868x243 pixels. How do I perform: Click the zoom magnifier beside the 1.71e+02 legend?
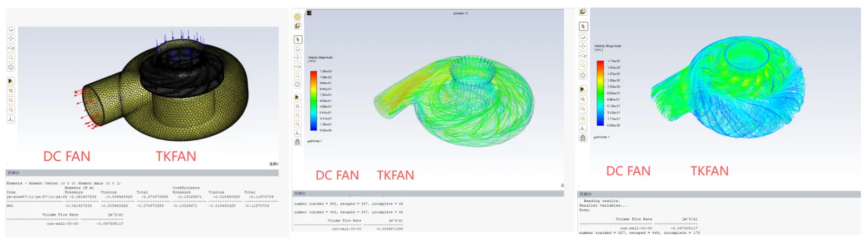(x=583, y=65)
